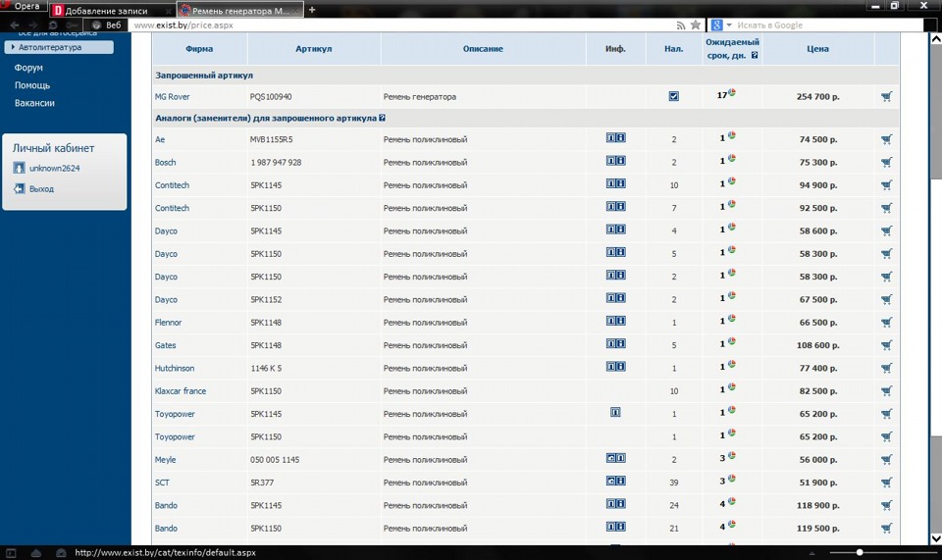
Task: Add Meyle 050 005 1145 to cart
Action: coord(887,460)
